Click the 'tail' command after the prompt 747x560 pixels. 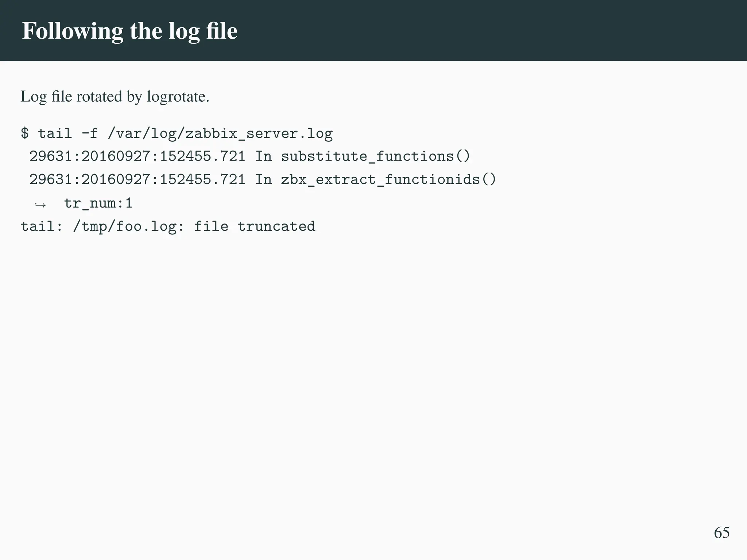(x=55, y=133)
